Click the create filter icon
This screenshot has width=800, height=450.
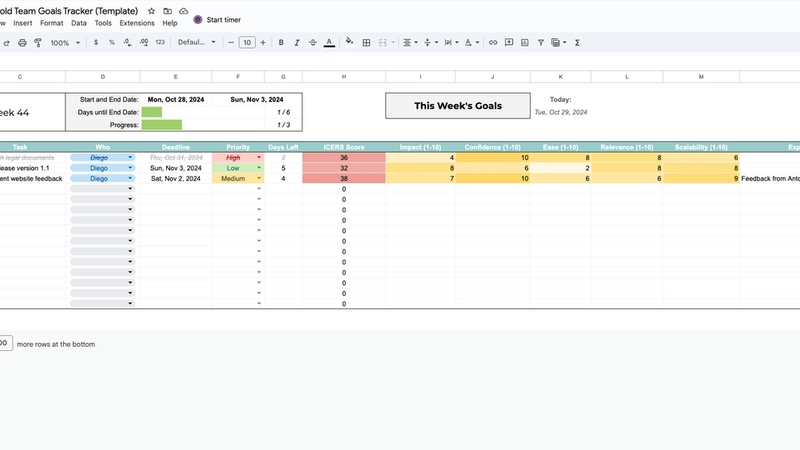tap(540, 43)
